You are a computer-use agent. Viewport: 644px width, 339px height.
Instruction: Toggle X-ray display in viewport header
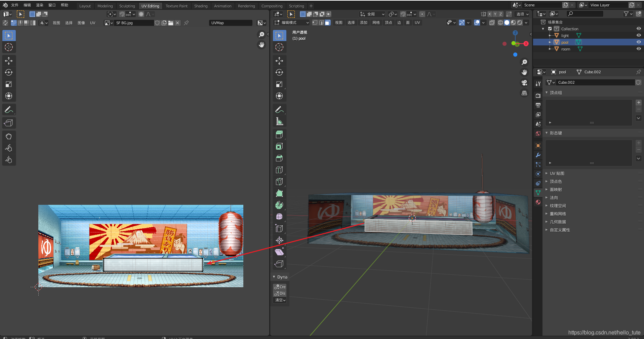(x=492, y=23)
